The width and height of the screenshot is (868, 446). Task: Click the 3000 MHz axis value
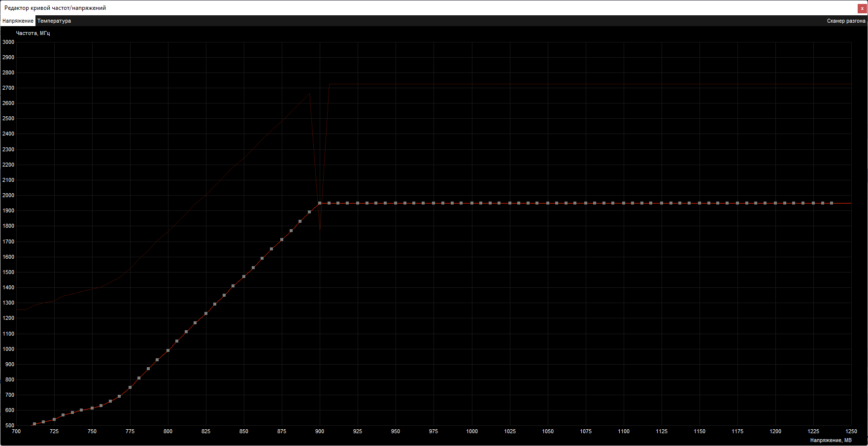[7, 42]
